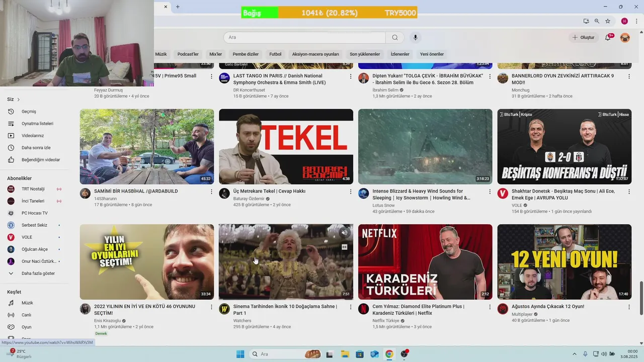Click Multiplayer channel avatar
This screenshot has height=362, width=644.
503,309
